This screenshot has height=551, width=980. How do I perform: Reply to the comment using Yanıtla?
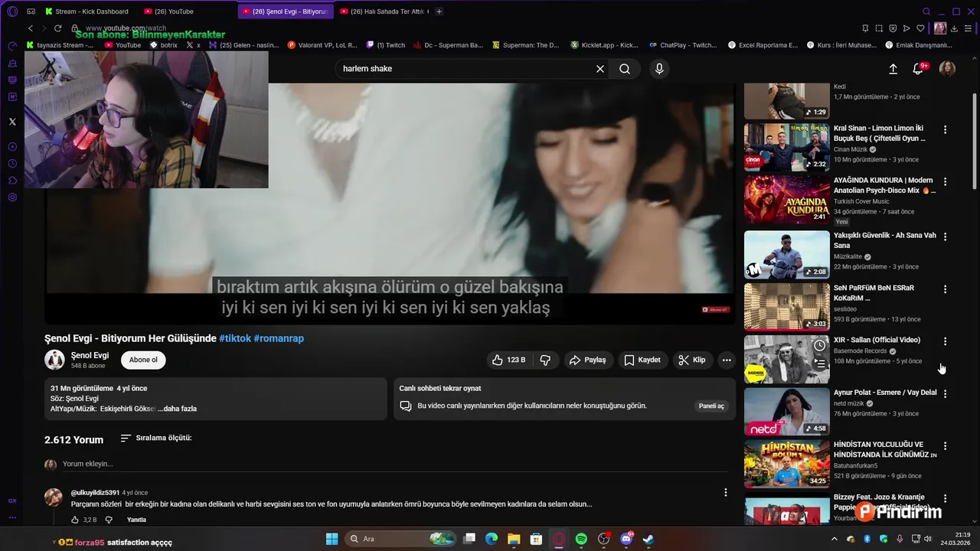point(136,520)
